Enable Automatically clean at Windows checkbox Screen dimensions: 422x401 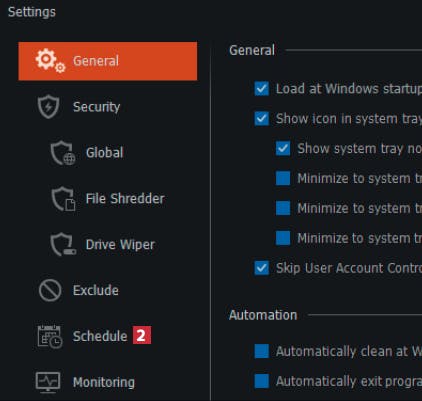tap(262, 351)
